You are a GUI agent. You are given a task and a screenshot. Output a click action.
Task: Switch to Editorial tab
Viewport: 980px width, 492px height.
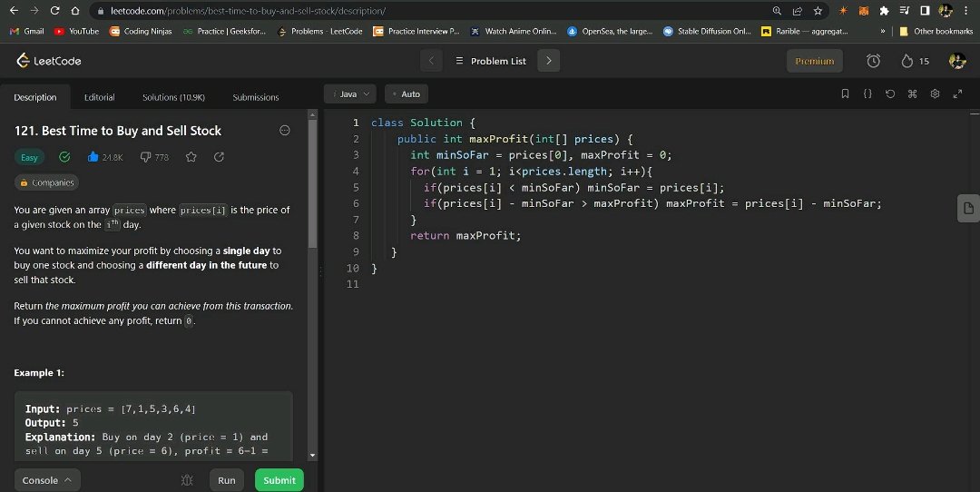100,97
